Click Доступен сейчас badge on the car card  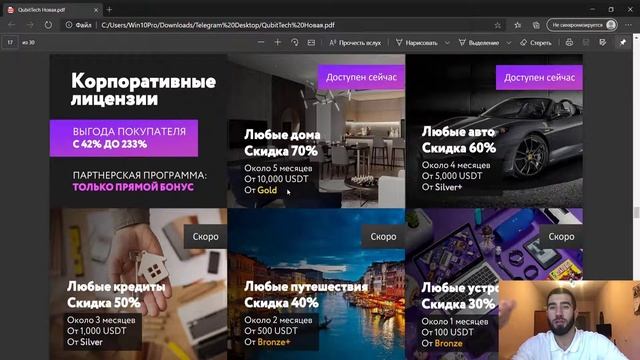(x=539, y=77)
